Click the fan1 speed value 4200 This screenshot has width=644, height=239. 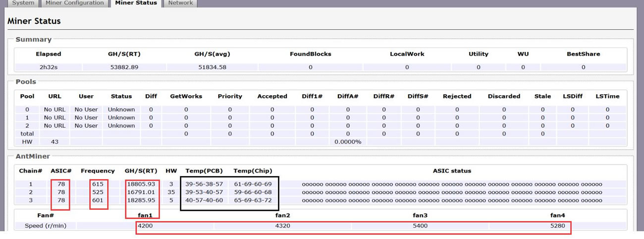[x=145, y=226]
